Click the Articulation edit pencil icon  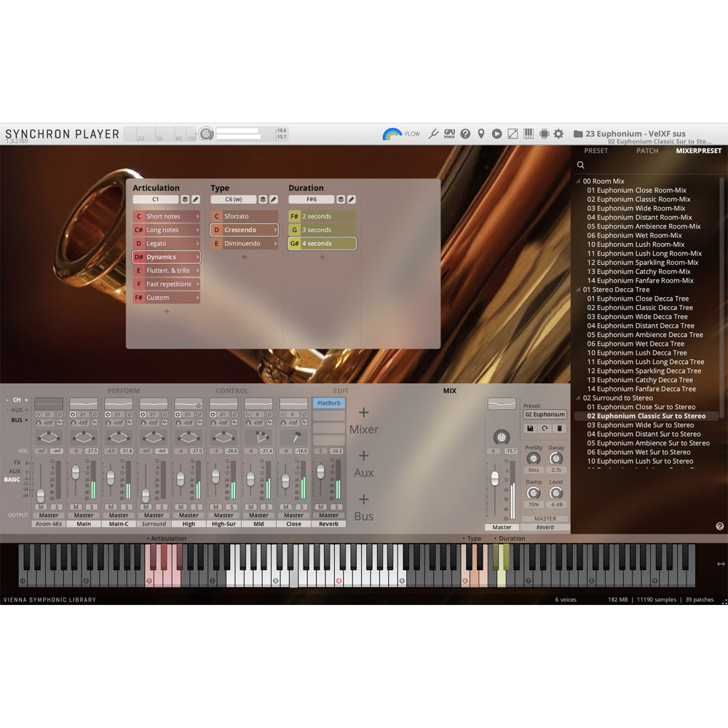click(196, 199)
